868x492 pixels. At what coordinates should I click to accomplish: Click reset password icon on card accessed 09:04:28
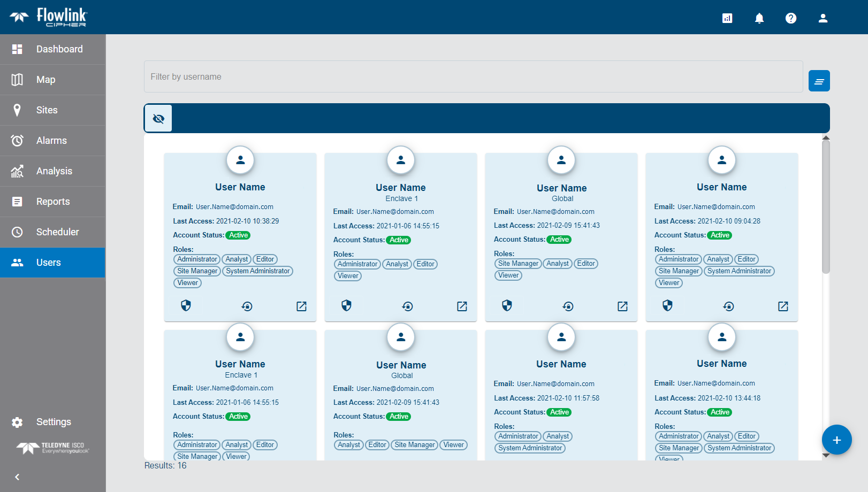pos(728,306)
